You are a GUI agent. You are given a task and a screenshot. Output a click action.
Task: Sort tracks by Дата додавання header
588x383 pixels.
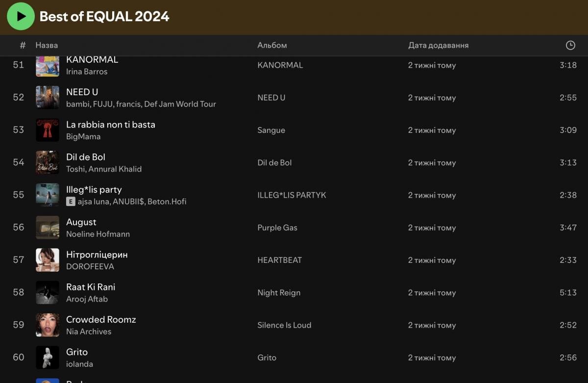[438, 45]
